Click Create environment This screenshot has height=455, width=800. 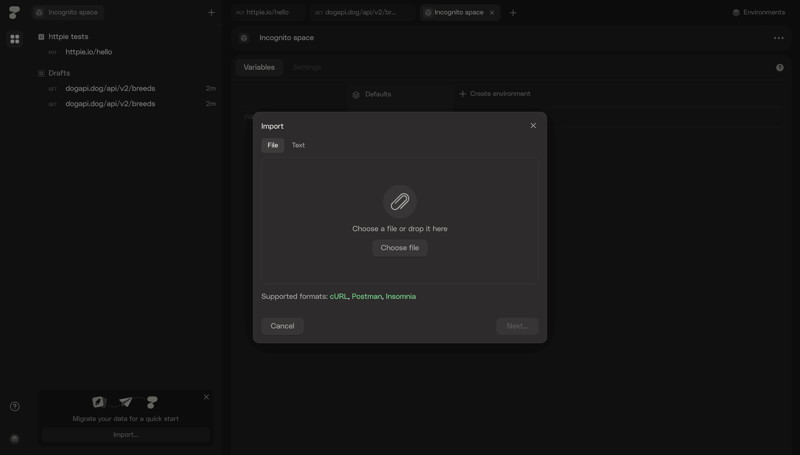point(495,94)
